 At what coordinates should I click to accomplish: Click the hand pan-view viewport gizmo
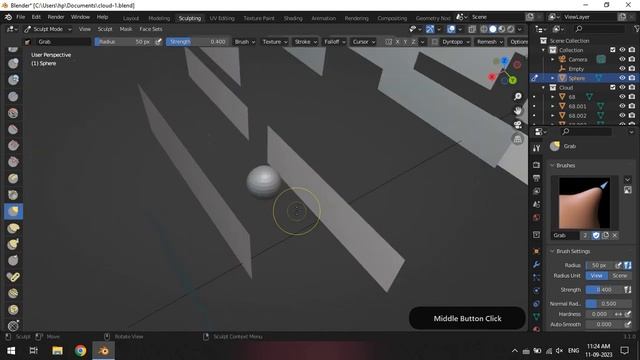[x=518, y=111]
